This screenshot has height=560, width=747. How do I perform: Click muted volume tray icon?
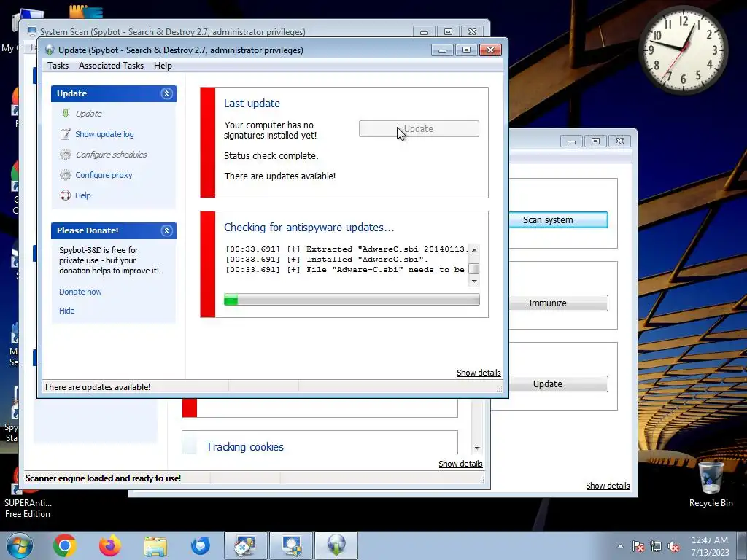pos(673,547)
